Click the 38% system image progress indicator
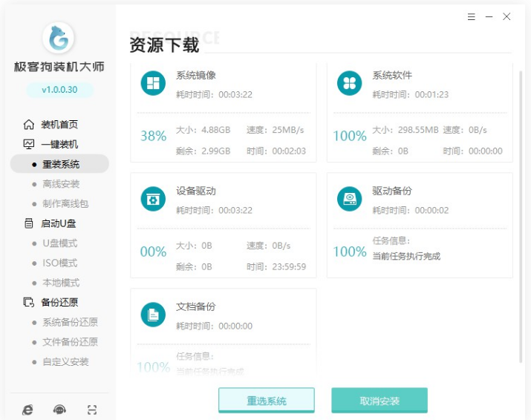Image resolution: width=531 pixels, height=420 pixels. click(x=153, y=136)
